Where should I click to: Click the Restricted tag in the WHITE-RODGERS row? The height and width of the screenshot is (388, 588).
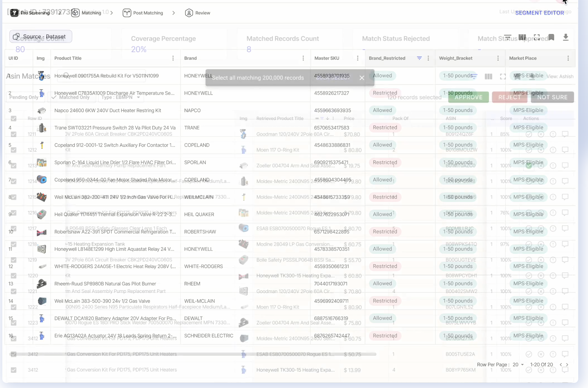pyautogui.click(x=385, y=266)
